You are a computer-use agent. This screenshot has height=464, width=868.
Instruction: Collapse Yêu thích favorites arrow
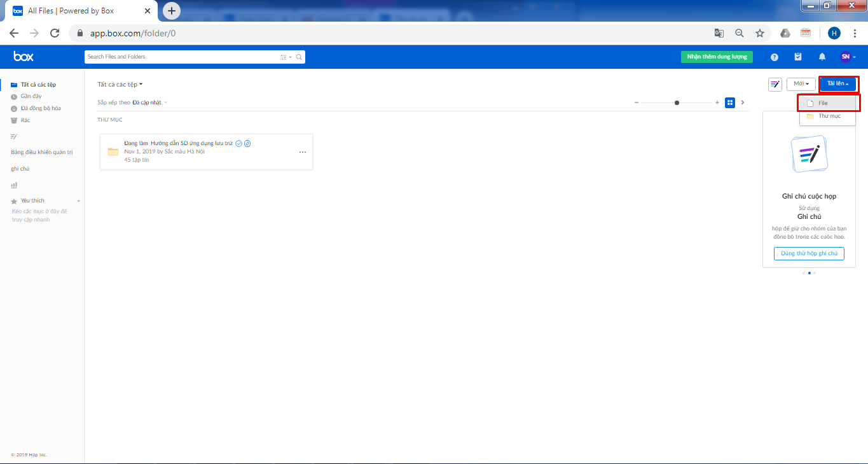[79, 201]
